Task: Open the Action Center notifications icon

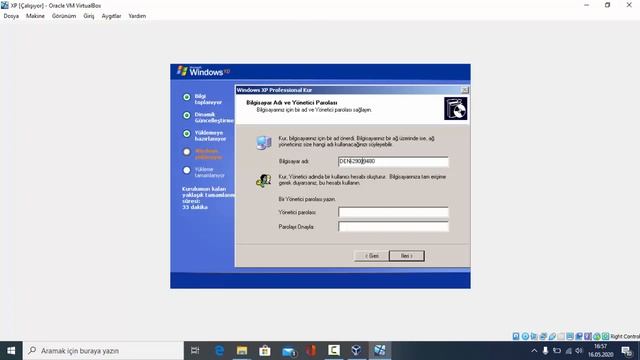Action: [627, 351]
